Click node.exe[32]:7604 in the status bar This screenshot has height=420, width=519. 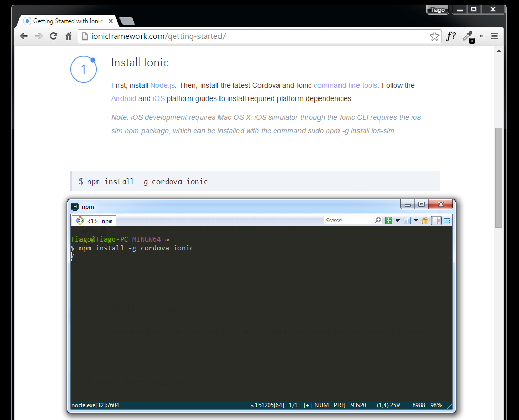[95, 405]
